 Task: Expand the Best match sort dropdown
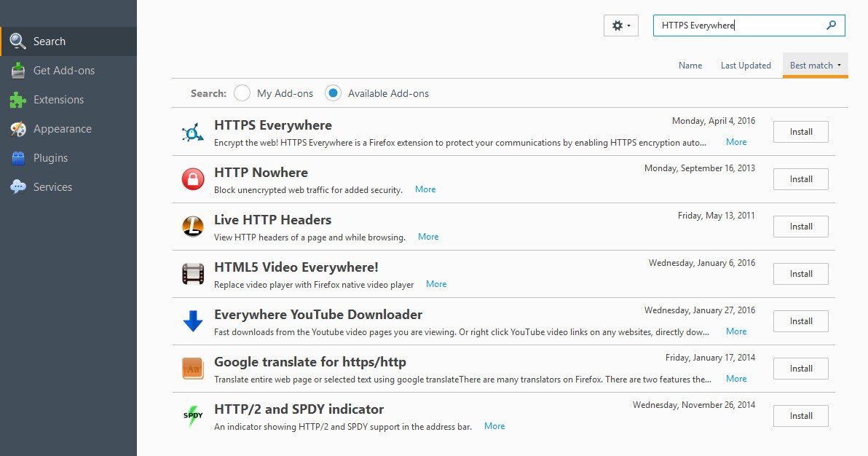point(816,66)
